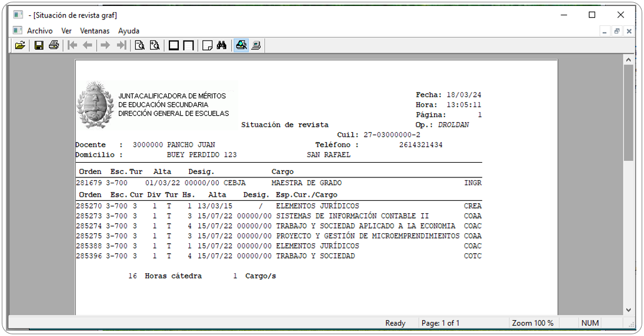Click the vertical scrollbar down arrow
644x336 pixels.
(x=628, y=310)
